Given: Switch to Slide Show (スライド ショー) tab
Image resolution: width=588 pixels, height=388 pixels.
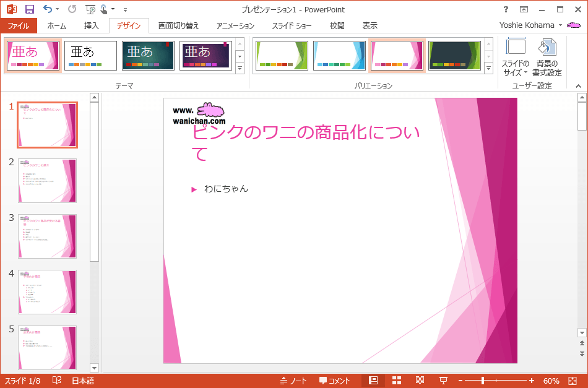Looking at the screenshot, I should point(292,25).
